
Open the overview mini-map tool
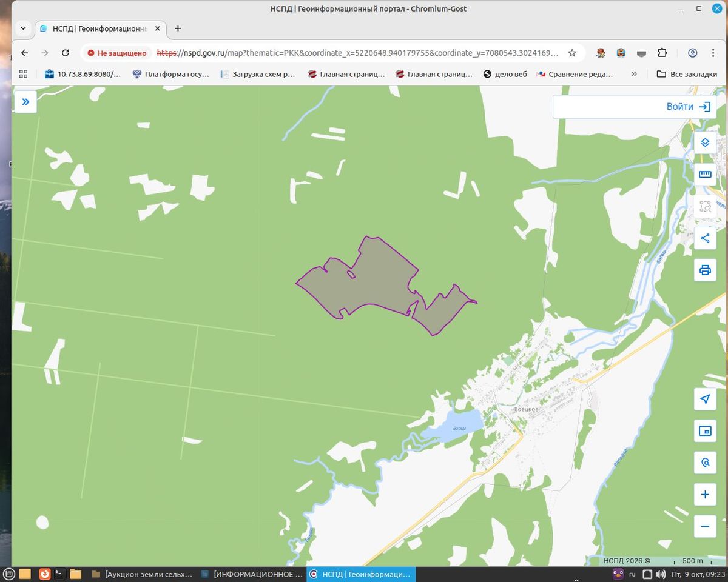coord(705,431)
